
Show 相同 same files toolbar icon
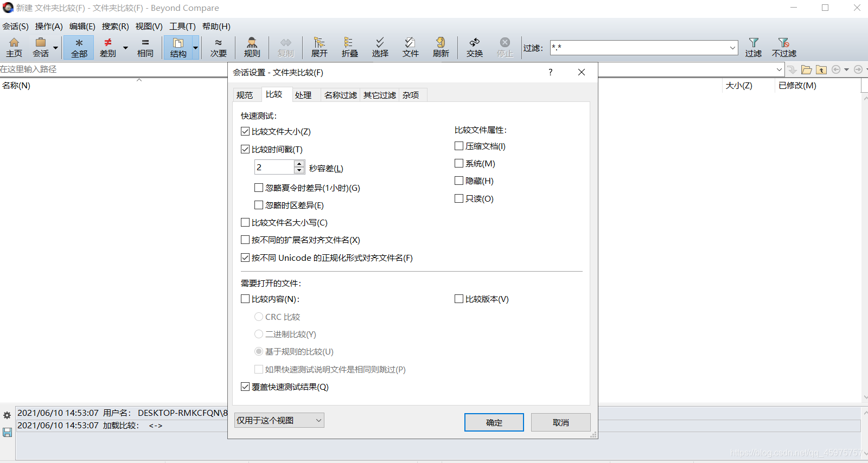[145, 48]
